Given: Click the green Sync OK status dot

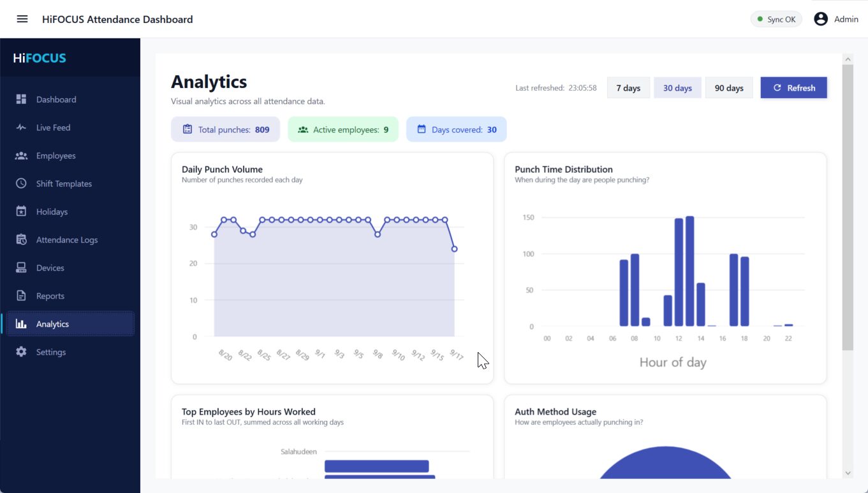Looking at the screenshot, I should [x=760, y=19].
